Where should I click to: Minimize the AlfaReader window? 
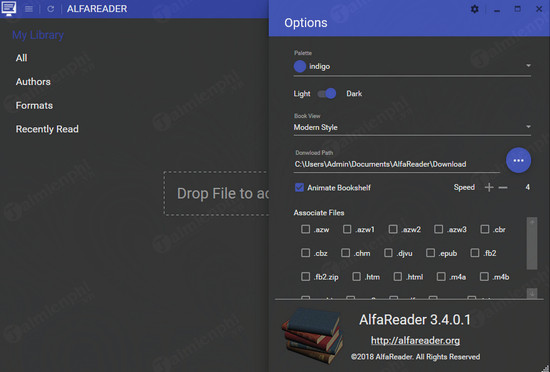point(497,11)
